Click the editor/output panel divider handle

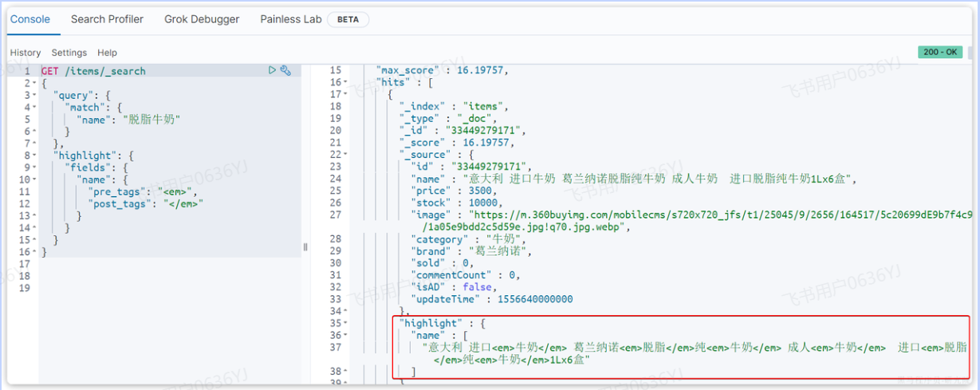pos(305,247)
